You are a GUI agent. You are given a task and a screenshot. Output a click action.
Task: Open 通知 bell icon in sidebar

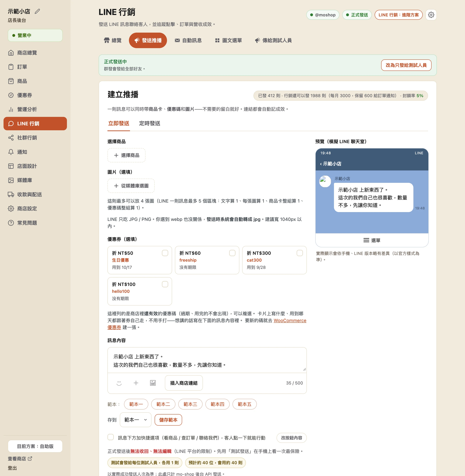tap(11, 152)
